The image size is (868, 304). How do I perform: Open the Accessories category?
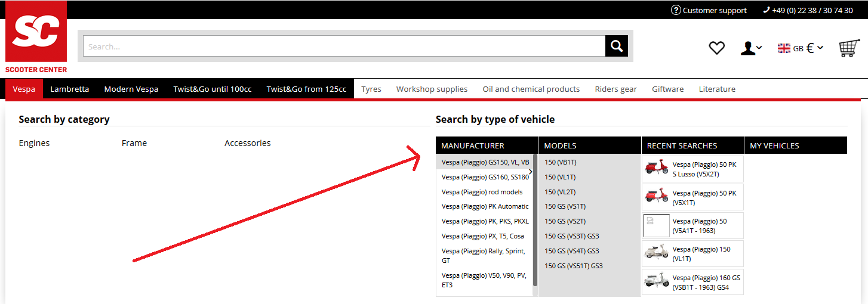point(248,143)
